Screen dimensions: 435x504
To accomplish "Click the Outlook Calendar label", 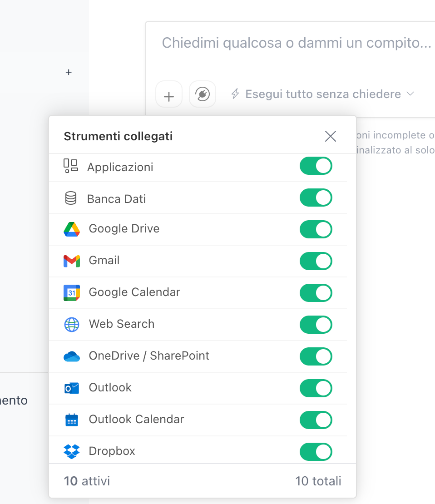I will click(x=136, y=420).
